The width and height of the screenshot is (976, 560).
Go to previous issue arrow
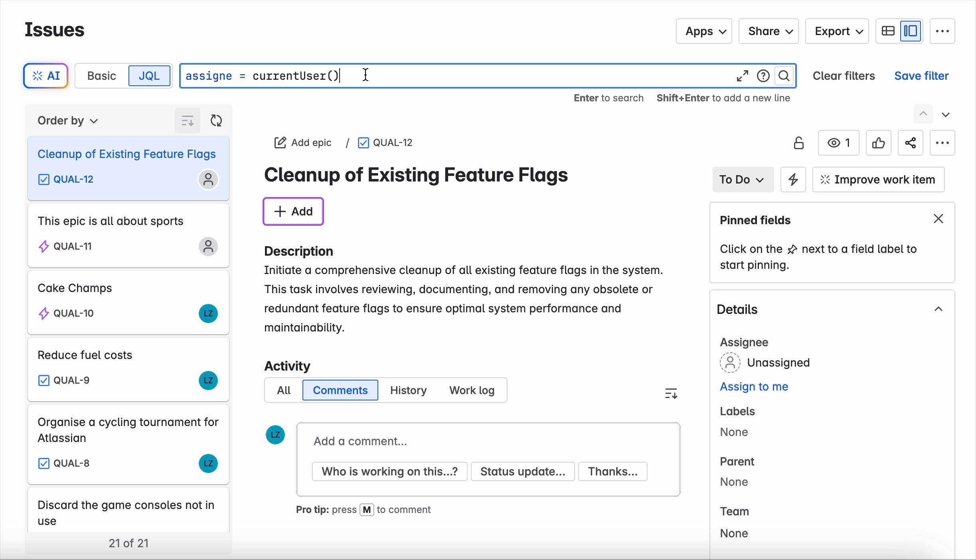(923, 114)
